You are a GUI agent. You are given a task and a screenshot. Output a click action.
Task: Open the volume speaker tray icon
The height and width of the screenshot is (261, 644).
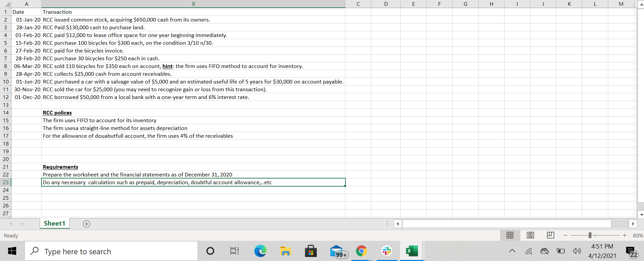pos(577,251)
